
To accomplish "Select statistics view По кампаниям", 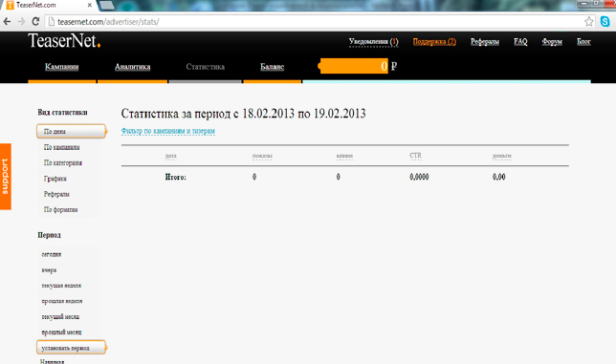I will pyautogui.click(x=61, y=147).
